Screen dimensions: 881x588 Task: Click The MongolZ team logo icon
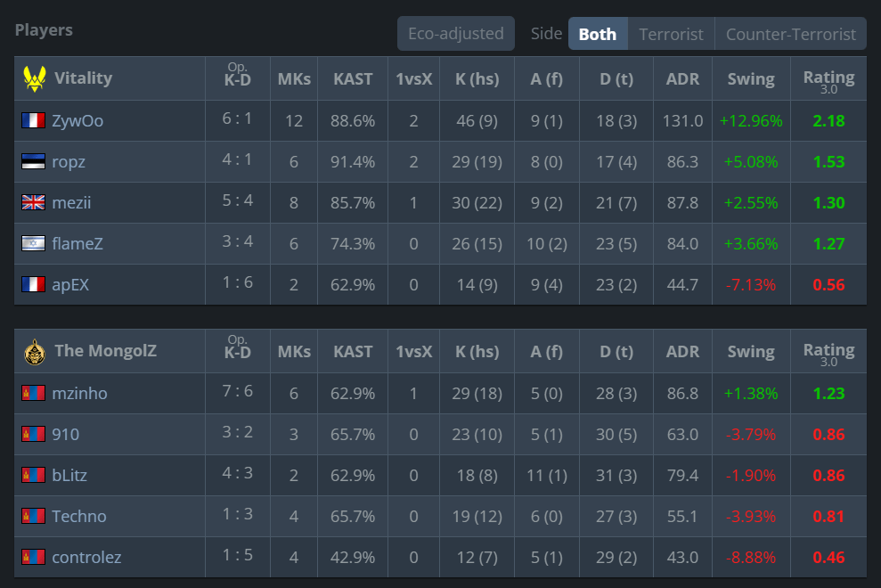34,351
